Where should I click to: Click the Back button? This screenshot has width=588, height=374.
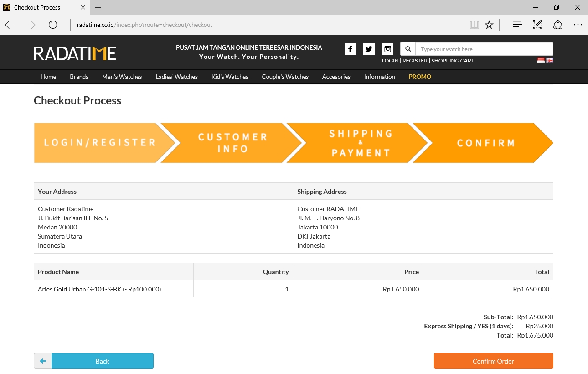[x=103, y=361]
